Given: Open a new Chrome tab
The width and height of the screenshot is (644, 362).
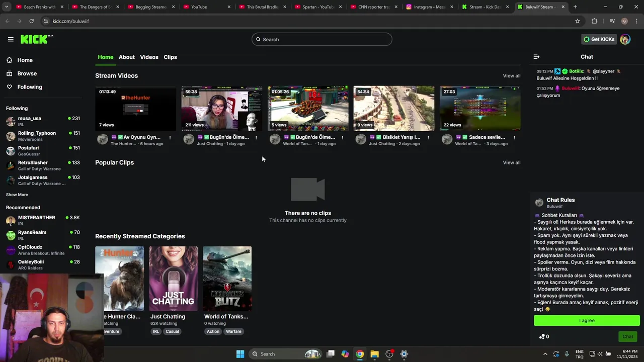Looking at the screenshot, I should [575, 7].
